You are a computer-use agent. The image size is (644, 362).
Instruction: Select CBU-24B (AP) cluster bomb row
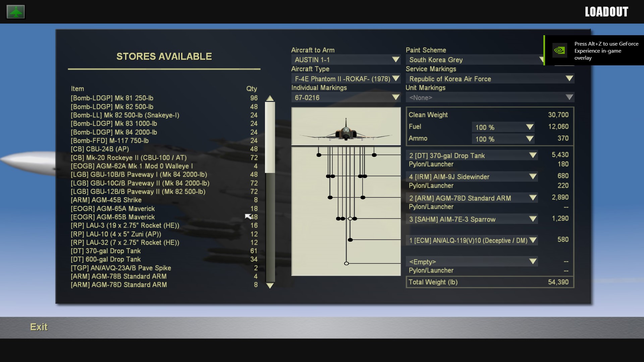point(164,149)
